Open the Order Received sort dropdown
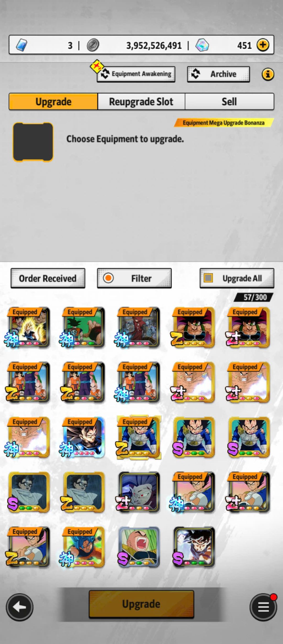Image resolution: width=283 pixels, height=644 pixels. pyautogui.click(x=48, y=278)
